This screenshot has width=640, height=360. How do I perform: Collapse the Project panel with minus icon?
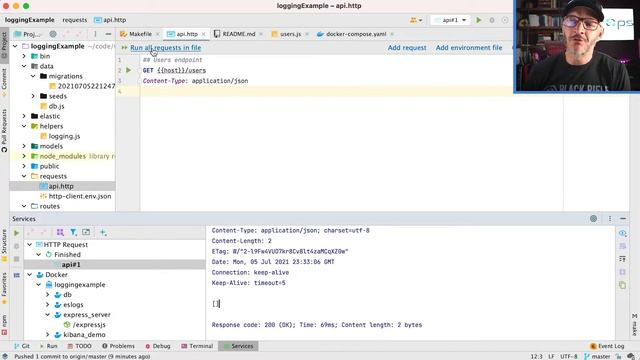(x=108, y=34)
